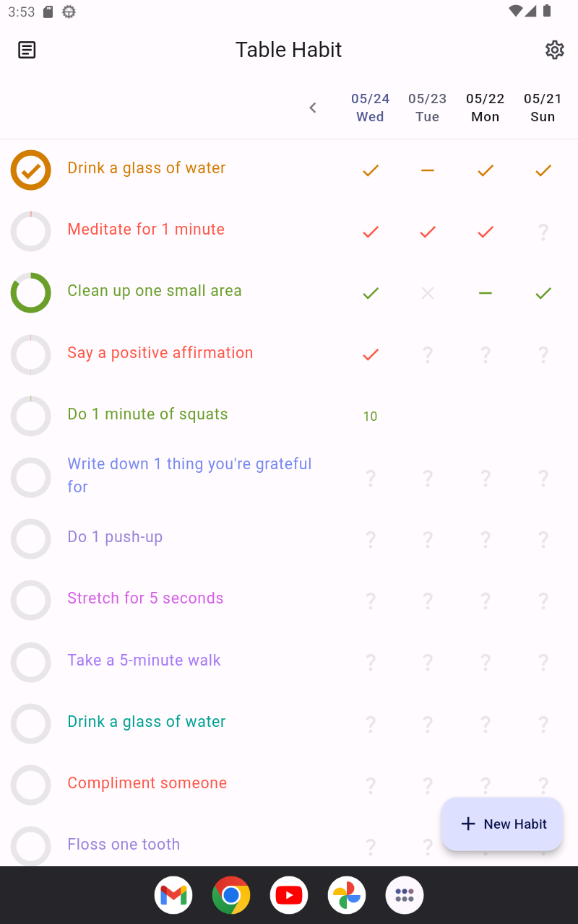Open the Stretch for 5 seconds habit
The height and width of the screenshot is (924, 578).
[x=145, y=598]
